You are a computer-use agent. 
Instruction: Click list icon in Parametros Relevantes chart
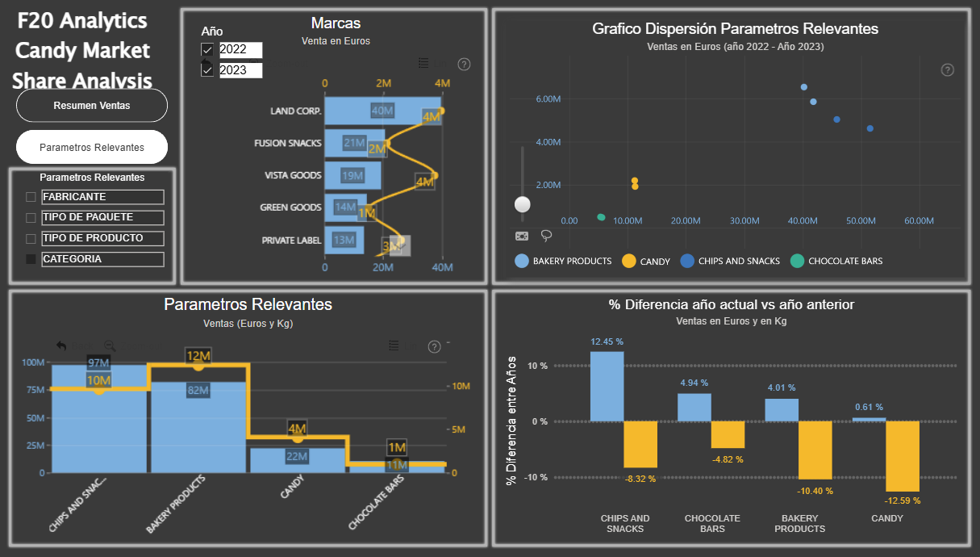(394, 346)
